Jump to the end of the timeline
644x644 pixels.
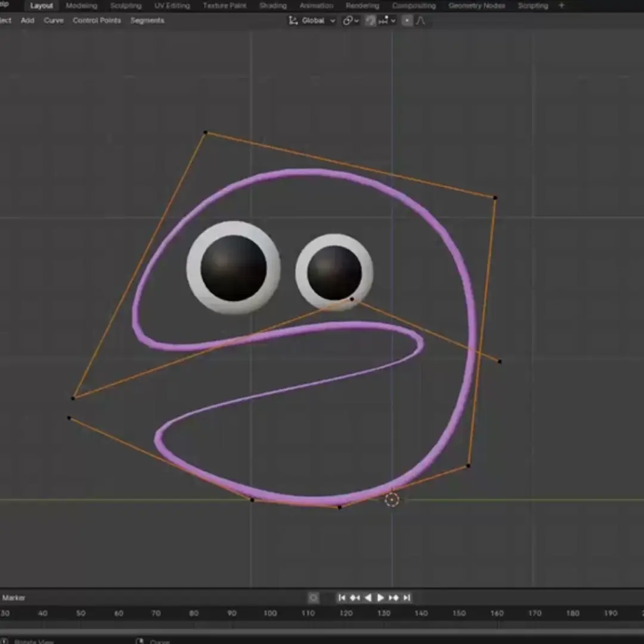tap(407, 597)
